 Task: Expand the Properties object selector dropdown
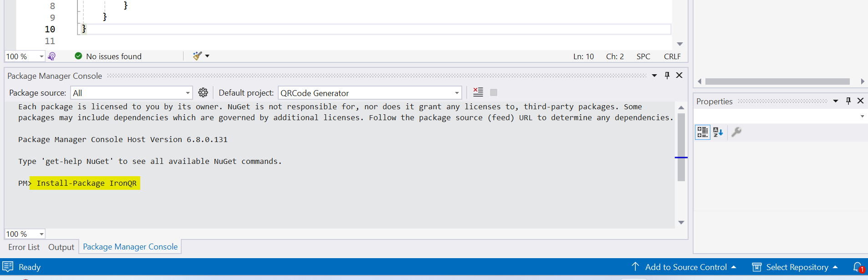(862, 117)
